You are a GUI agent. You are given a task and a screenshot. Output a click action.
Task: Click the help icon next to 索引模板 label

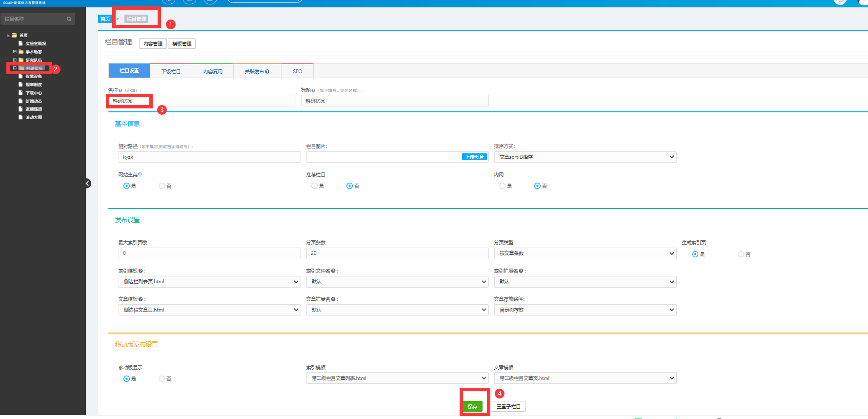(x=141, y=271)
